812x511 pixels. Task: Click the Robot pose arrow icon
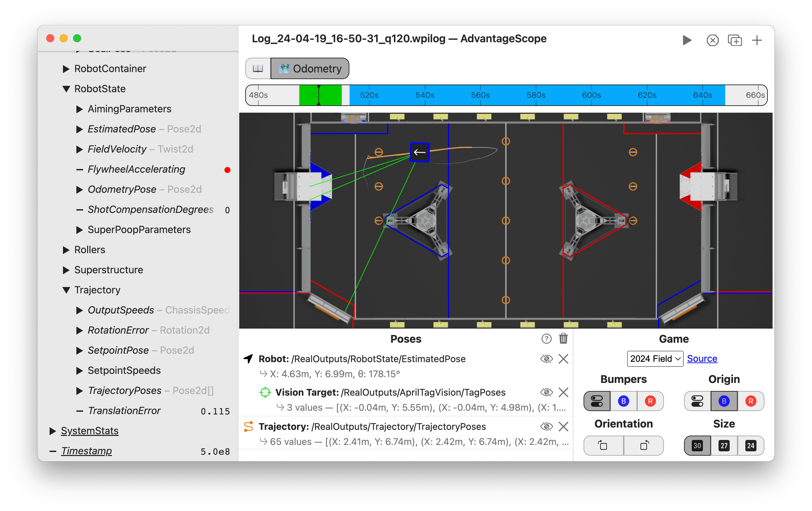249,359
